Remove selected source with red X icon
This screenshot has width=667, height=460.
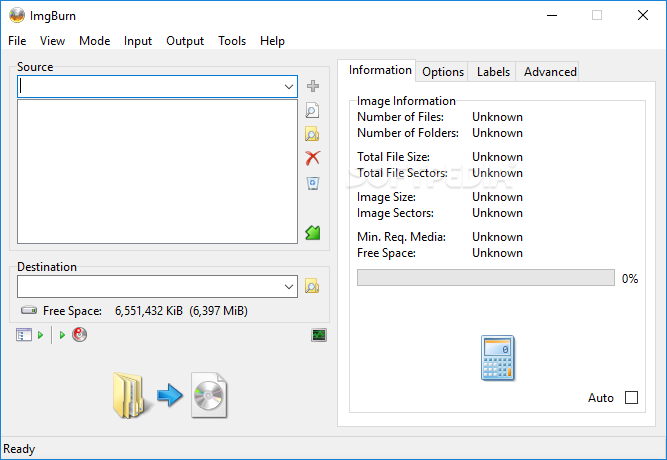[x=313, y=158]
